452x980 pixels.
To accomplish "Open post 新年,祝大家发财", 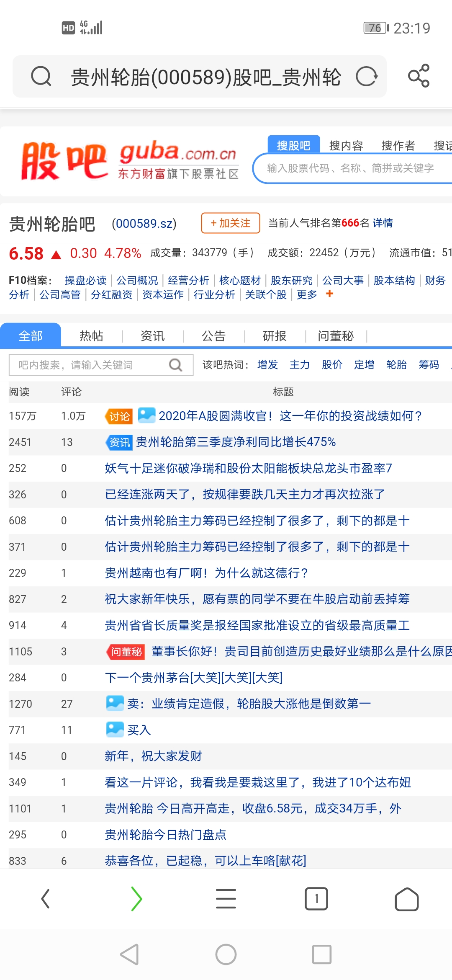I will coord(154,756).
